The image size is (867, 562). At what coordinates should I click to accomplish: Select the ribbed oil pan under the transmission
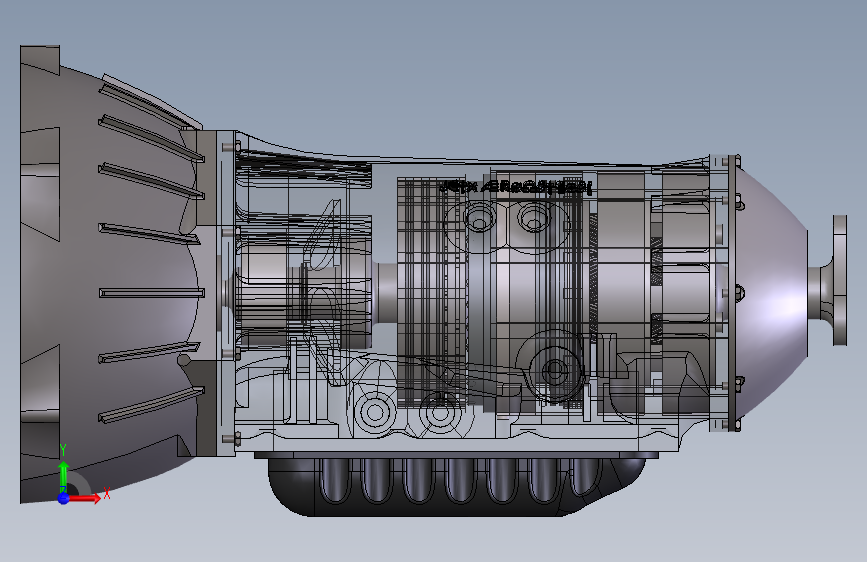(x=456, y=485)
